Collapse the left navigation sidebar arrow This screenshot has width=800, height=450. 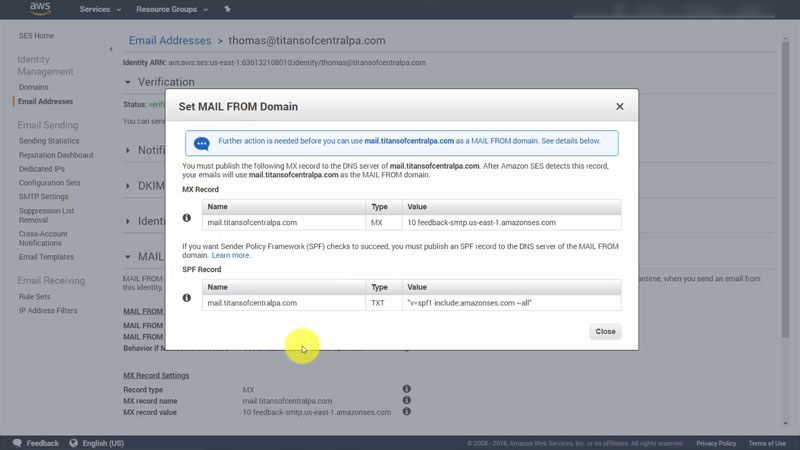[110, 49]
